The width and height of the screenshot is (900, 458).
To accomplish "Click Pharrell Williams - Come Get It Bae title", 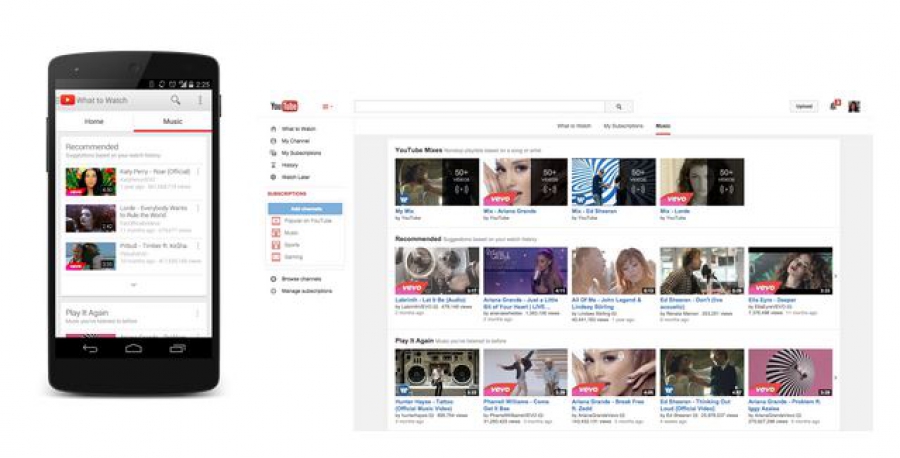I will [x=516, y=405].
